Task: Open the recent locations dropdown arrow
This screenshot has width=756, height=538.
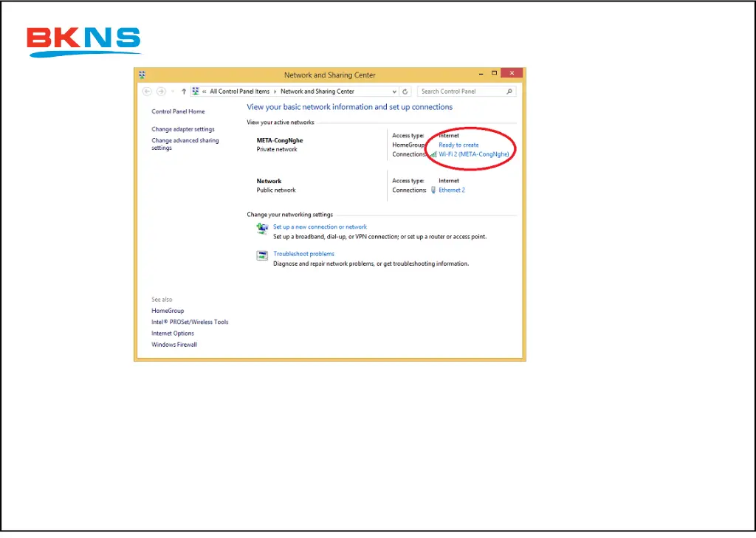Action: click(173, 92)
